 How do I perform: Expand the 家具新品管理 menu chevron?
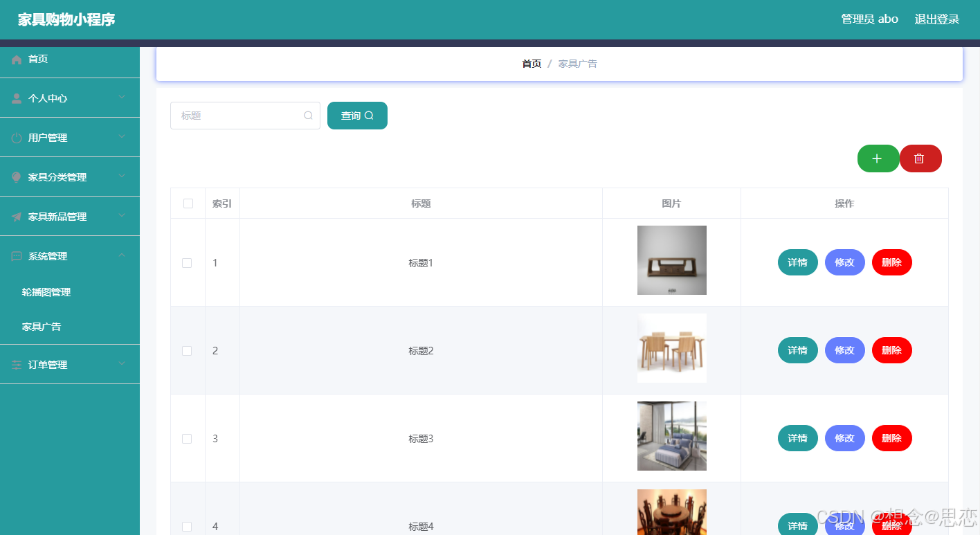pyautogui.click(x=122, y=216)
